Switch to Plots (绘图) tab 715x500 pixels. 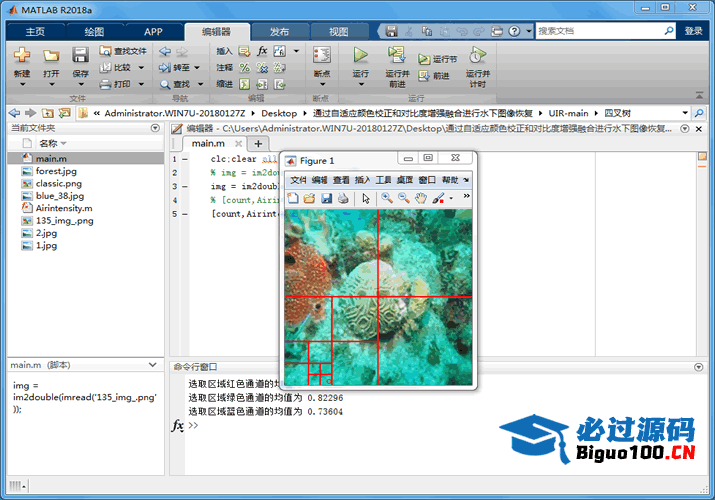[x=94, y=31]
